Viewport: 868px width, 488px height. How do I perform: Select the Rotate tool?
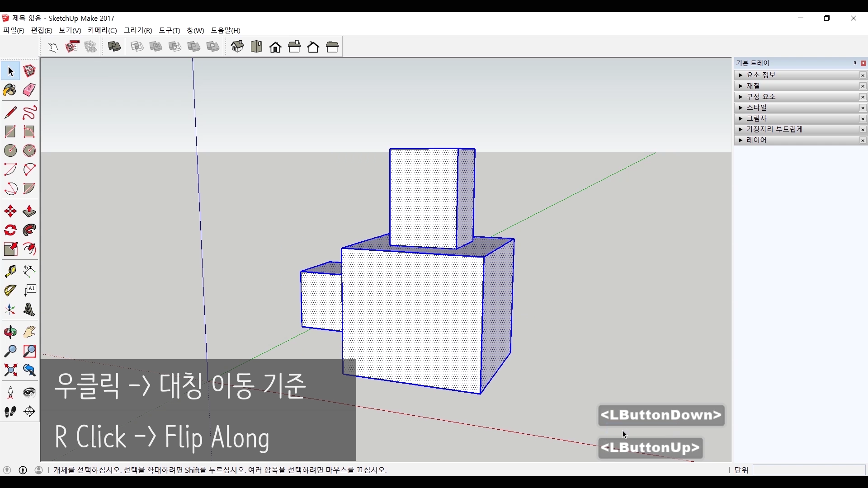[x=10, y=230]
